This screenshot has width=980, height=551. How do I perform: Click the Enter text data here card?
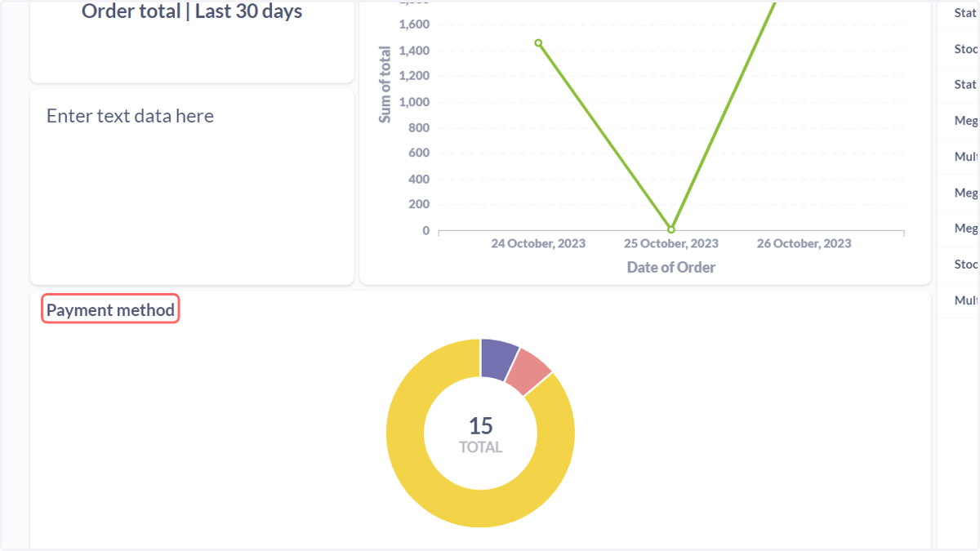coord(192,187)
